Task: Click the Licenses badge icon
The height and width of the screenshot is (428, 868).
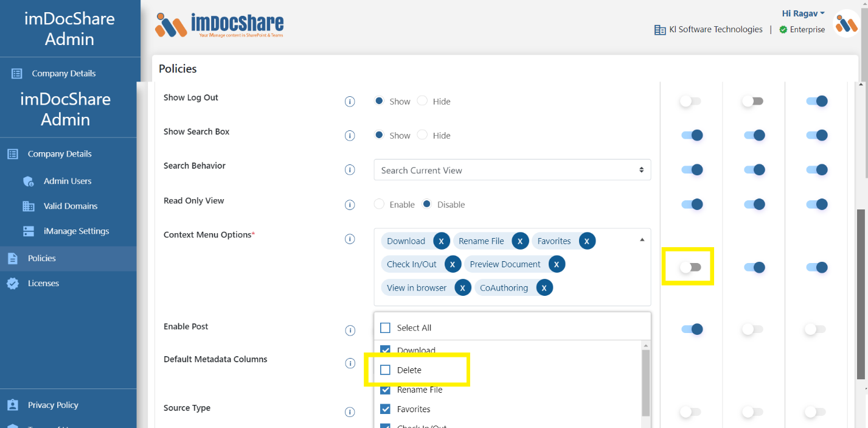Action: 13,283
